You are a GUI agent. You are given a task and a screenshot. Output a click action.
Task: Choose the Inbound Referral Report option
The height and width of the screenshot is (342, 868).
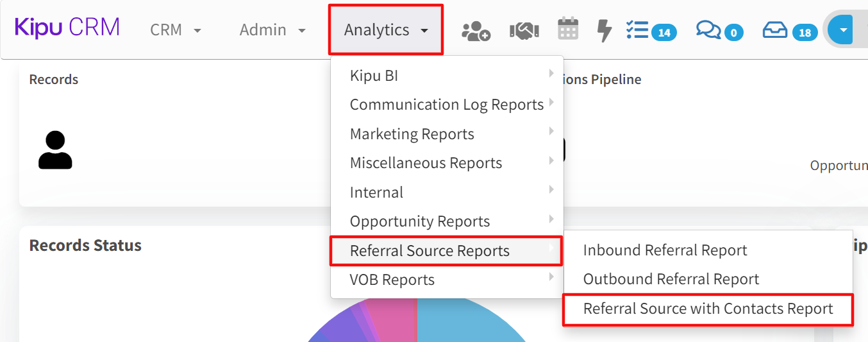click(x=665, y=250)
